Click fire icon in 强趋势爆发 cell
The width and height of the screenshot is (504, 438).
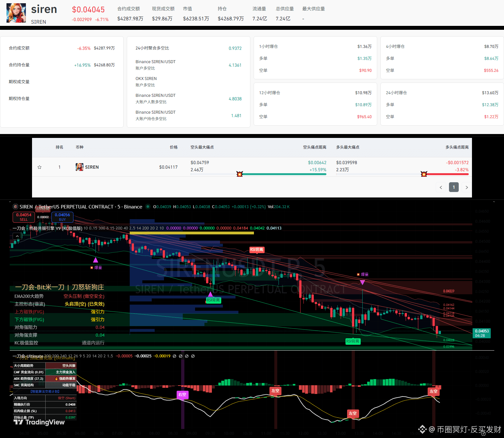(x=57, y=378)
